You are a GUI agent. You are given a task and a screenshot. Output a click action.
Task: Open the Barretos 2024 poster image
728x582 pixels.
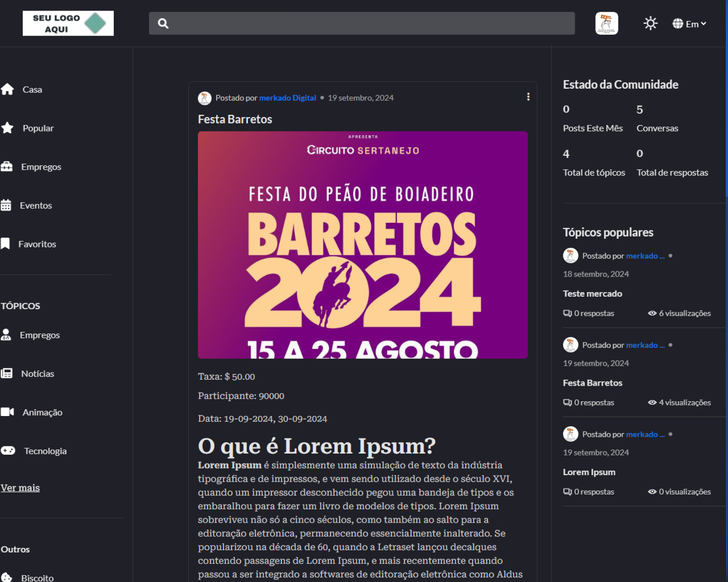click(x=362, y=245)
